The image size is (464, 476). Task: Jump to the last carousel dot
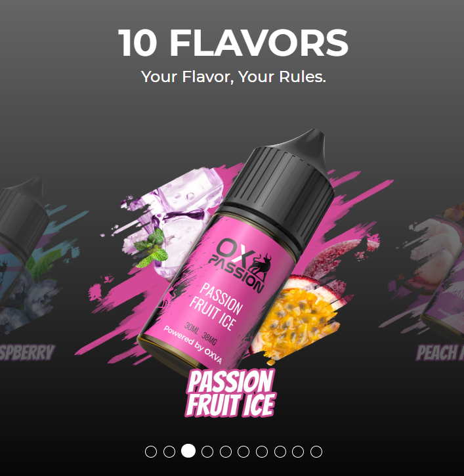point(316,452)
